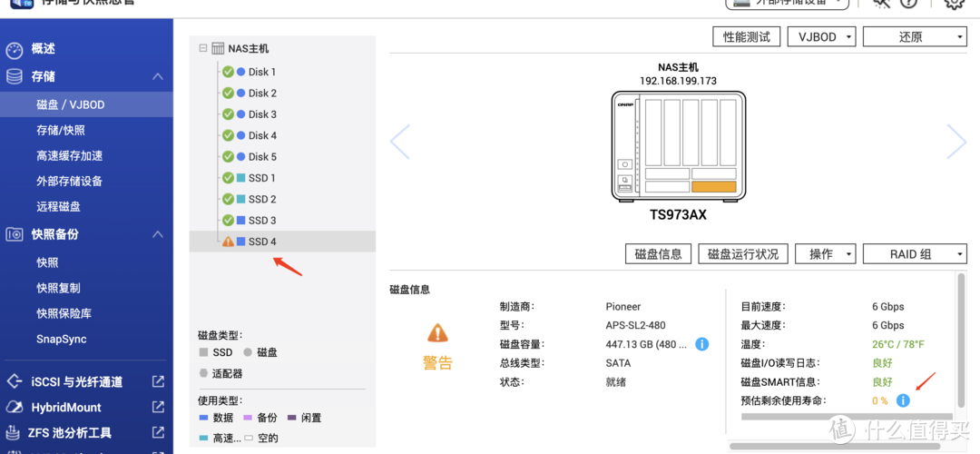Click the IP address 192.168.199.173

point(678,81)
